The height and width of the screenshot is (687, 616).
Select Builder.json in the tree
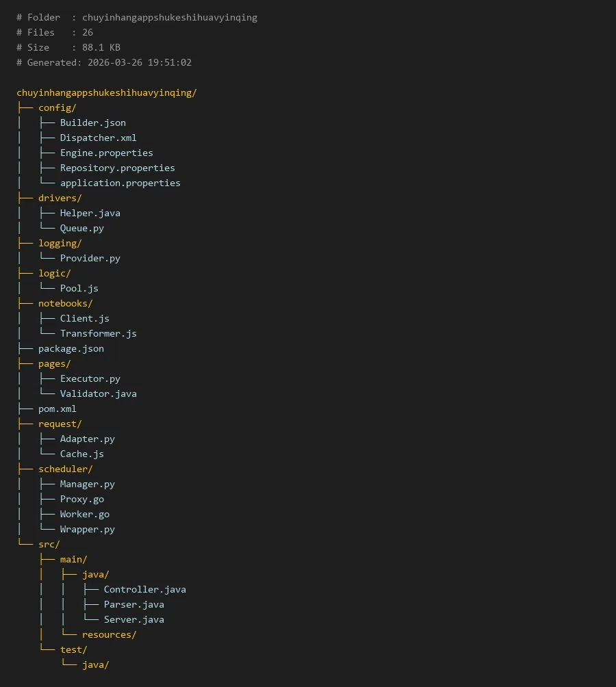point(92,122)
